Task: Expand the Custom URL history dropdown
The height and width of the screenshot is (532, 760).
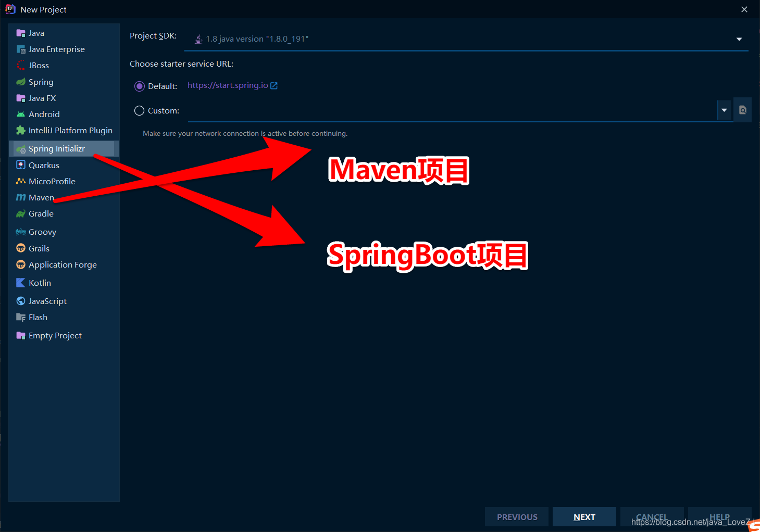Action: point(724,110)
